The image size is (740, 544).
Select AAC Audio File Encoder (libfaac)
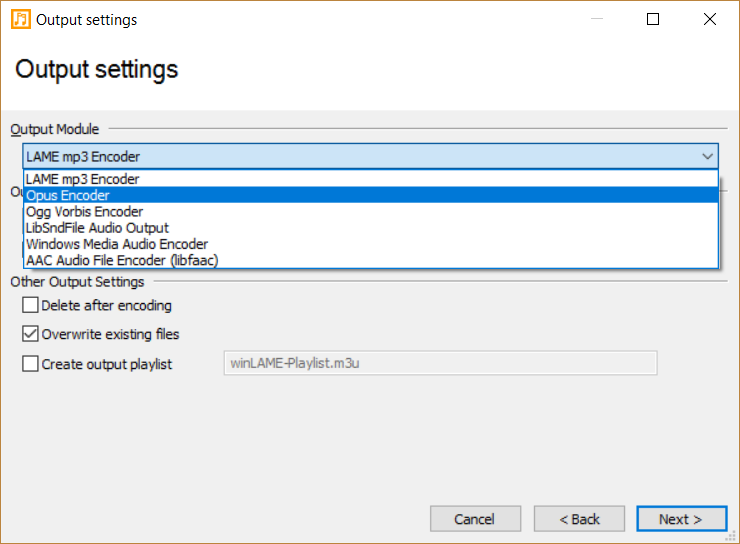pos(371,260)
